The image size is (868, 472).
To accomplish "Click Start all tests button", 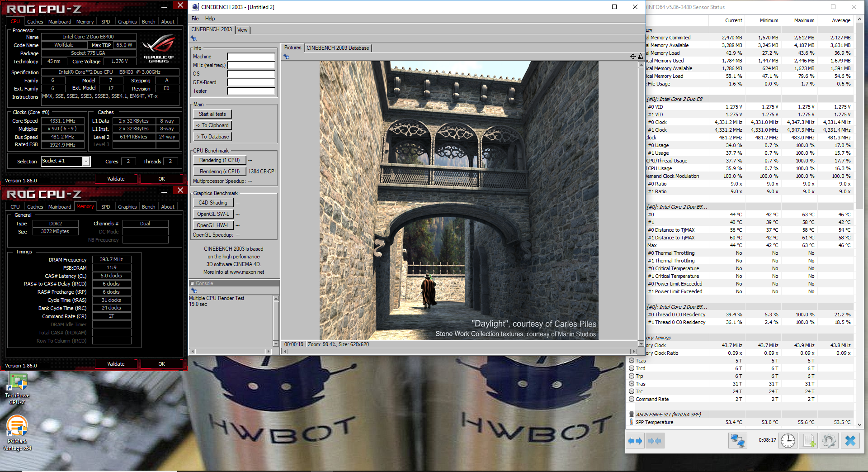I will tap(212, 114).
